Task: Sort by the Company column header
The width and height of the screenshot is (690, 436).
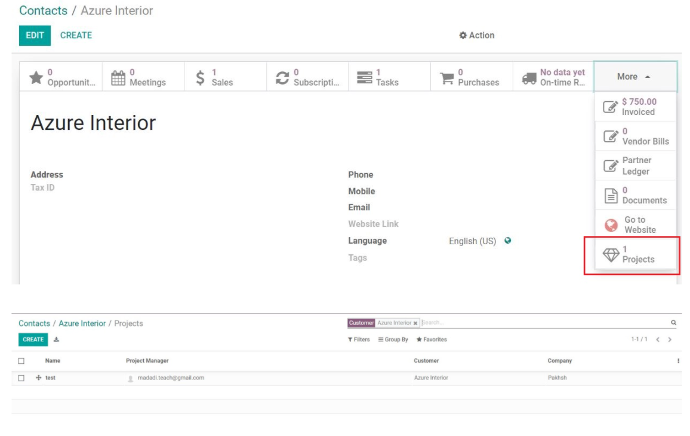Action: pyautogui.click(x=560, y=361)
